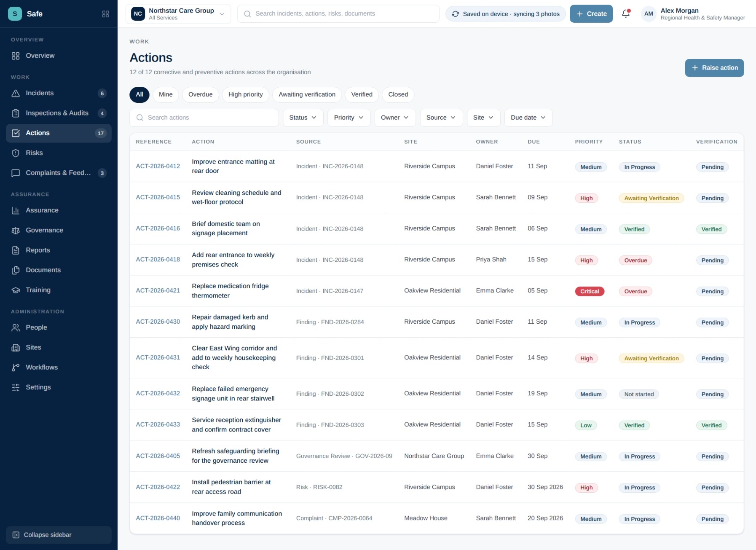Open the Site filter dropdown
Image resolution: width=756 pixels, height=550 pixels.
[483, 118]
